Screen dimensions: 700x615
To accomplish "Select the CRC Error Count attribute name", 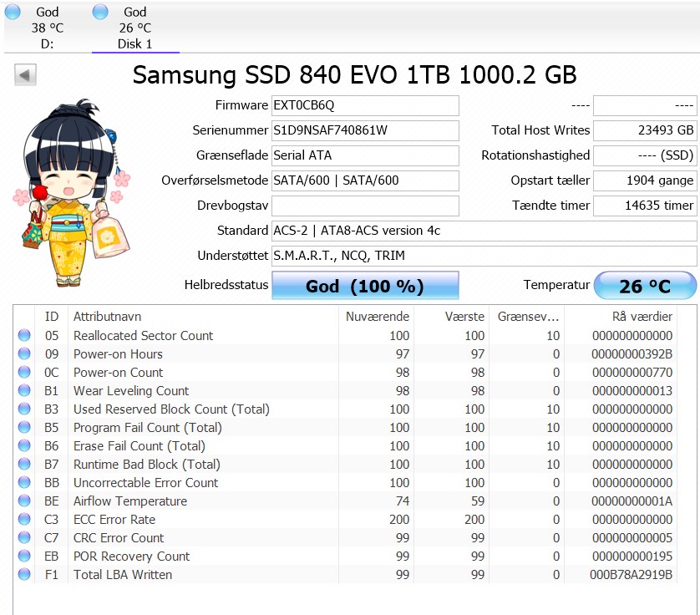I will [119, 538].
